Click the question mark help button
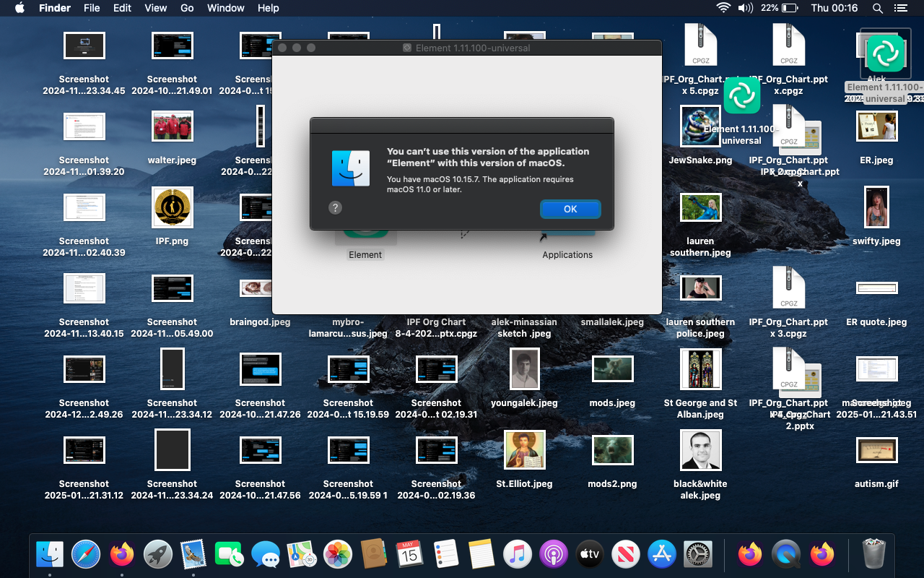The height and width of the screenshot is (578, 924). click(x=335, y=208)
